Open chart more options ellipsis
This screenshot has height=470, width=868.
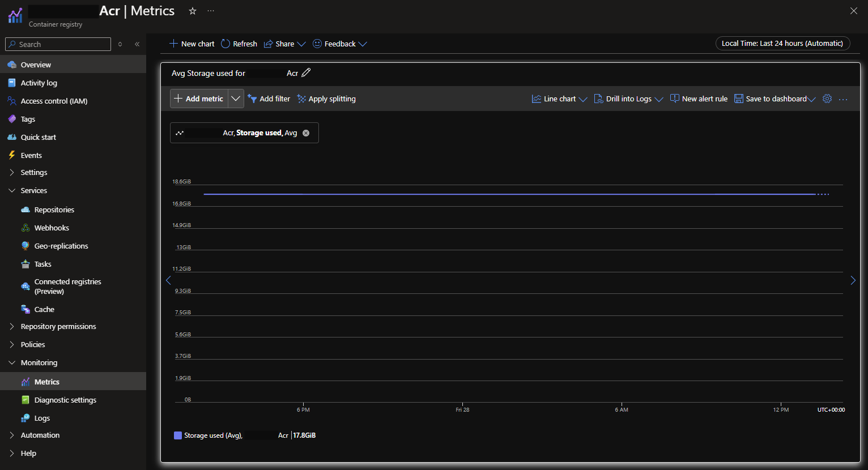pyautogui.click(x=843, y=99)
